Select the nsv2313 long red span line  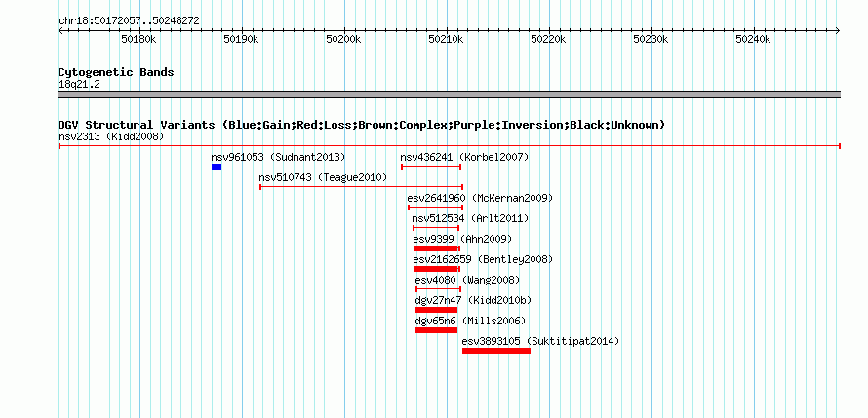tap(449, 146)
